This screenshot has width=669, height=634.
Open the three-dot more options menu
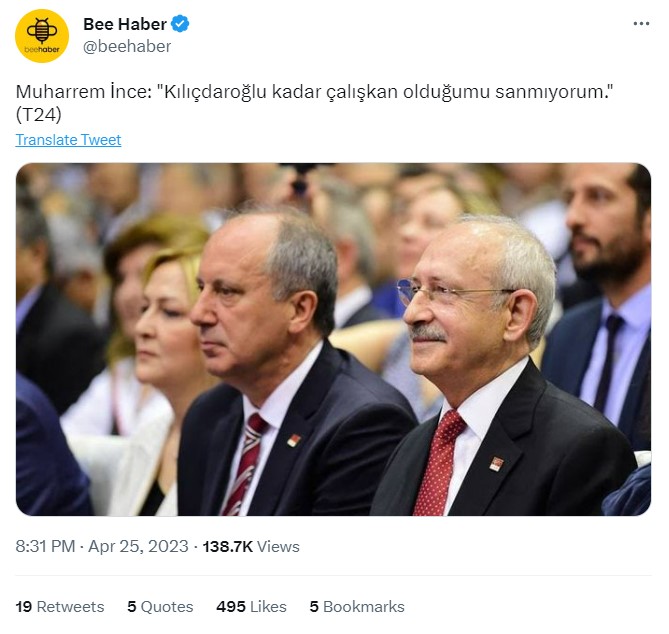[641, 23]
